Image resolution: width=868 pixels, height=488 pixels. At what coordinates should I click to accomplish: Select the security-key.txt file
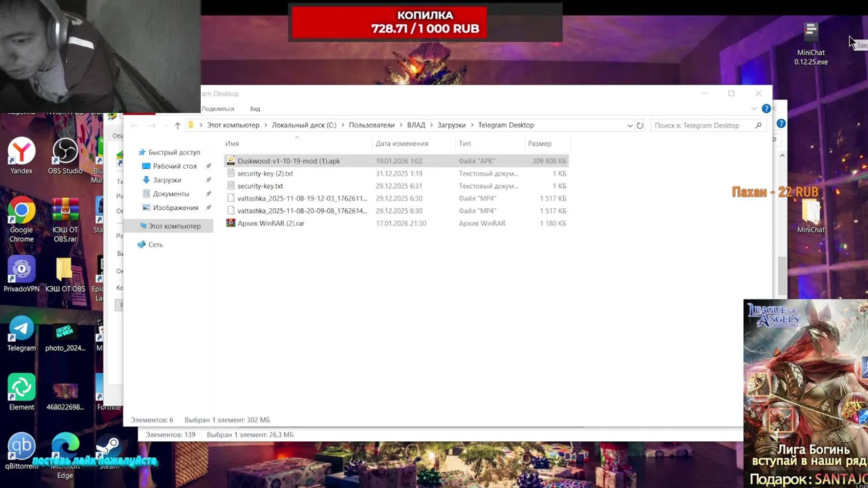(x=397, y=186)
